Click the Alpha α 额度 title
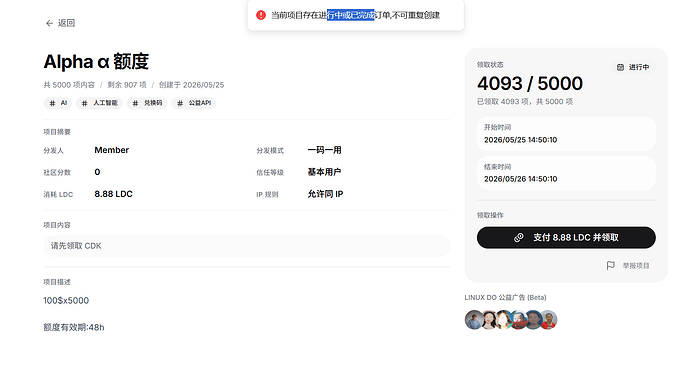The height and width of the screenshot is (379, 690). click(x=96, y=62)
